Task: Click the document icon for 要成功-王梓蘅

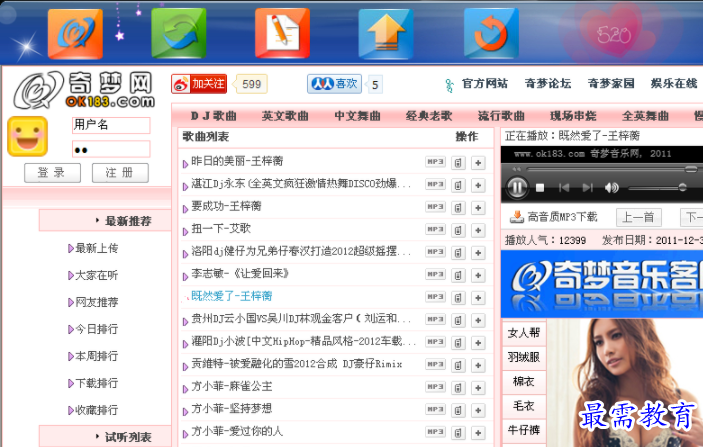Action: click(x=458, y=208)
